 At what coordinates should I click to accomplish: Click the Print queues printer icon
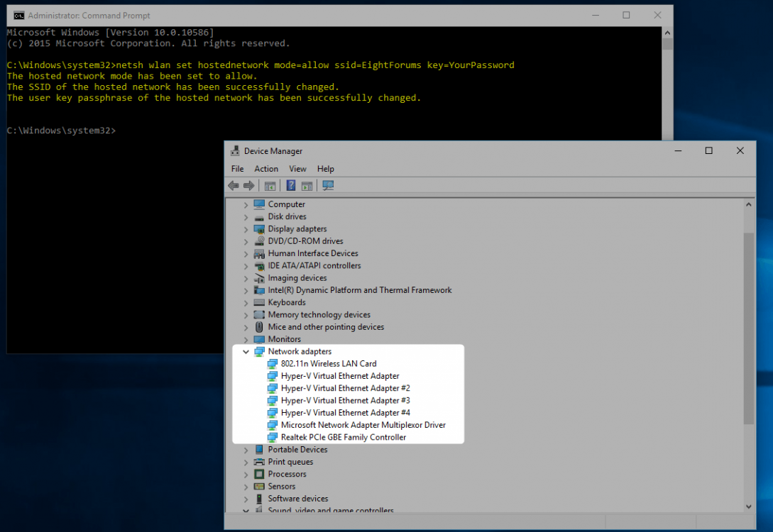coord(259,462)
